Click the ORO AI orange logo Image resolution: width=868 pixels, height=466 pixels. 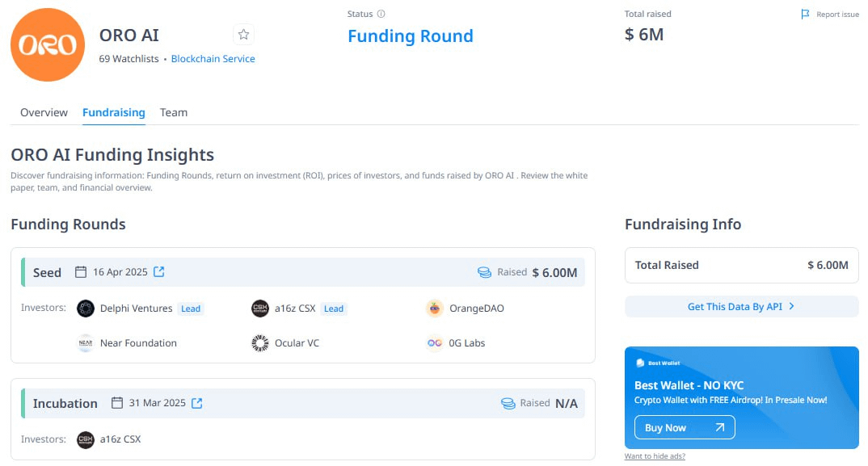pos(48,45)
